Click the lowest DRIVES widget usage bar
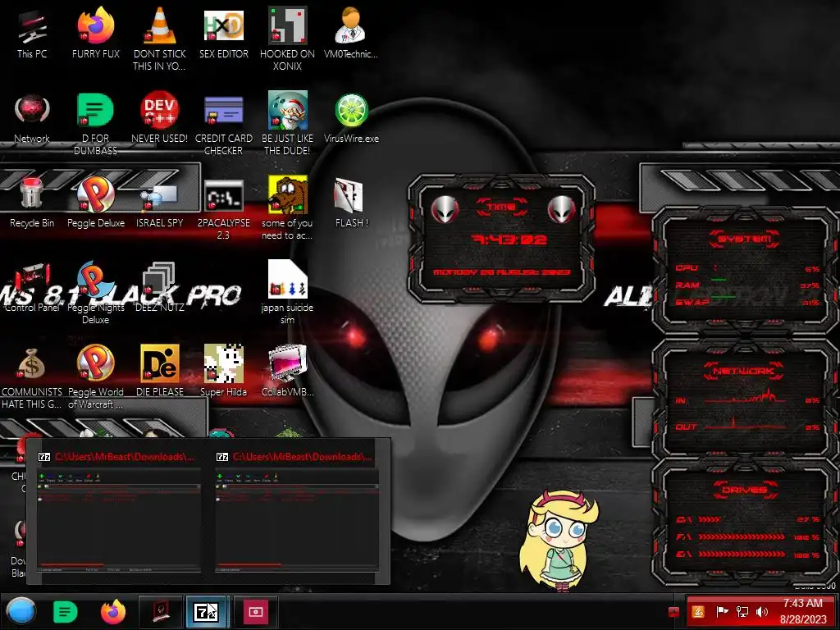 point(742,555)
